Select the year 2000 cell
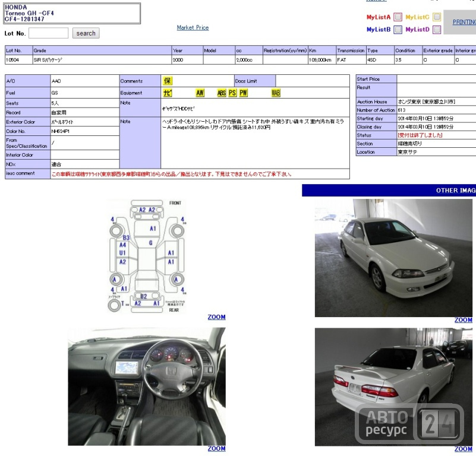The image size is (476, 456). click(x=187, y=60)
